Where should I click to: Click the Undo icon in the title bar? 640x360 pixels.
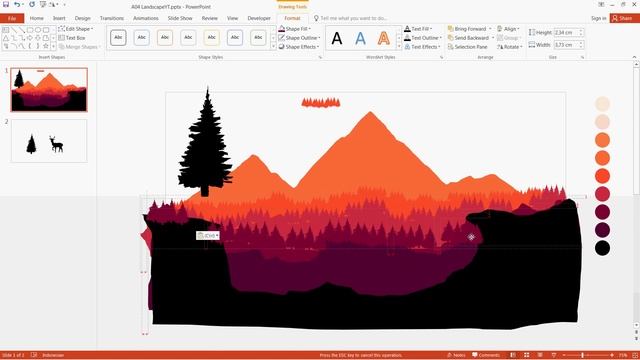click(x=17, y=4)
